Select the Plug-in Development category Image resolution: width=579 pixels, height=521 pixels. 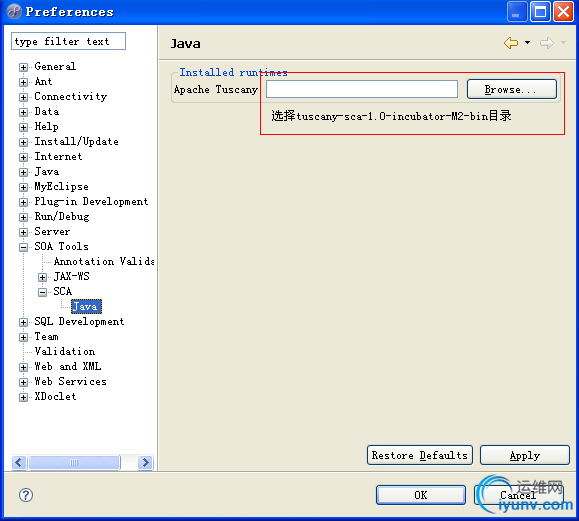[x=91, y=202]
